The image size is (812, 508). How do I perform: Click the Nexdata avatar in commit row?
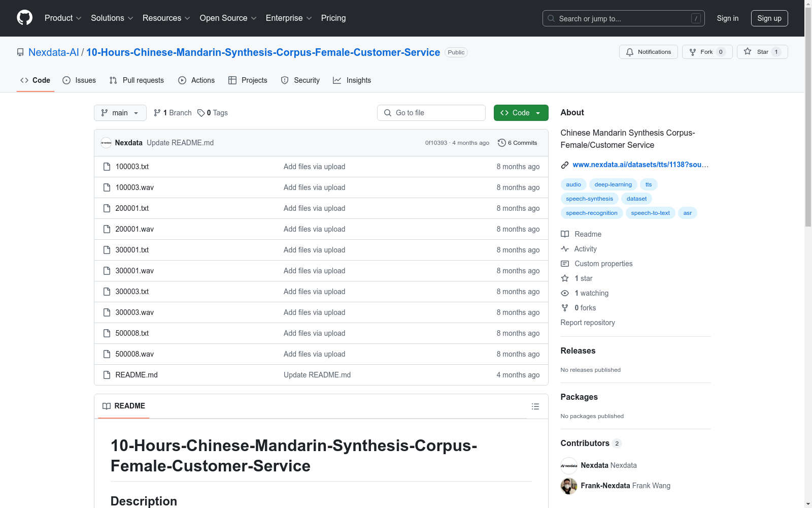[106, 143]
